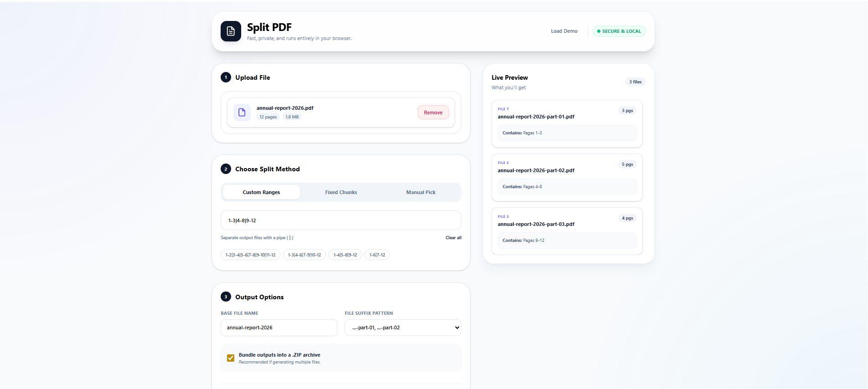Uncheck Bundle outputs into a .ZIP archive
This screenshot has width=868, height=389.
(231, 358)
